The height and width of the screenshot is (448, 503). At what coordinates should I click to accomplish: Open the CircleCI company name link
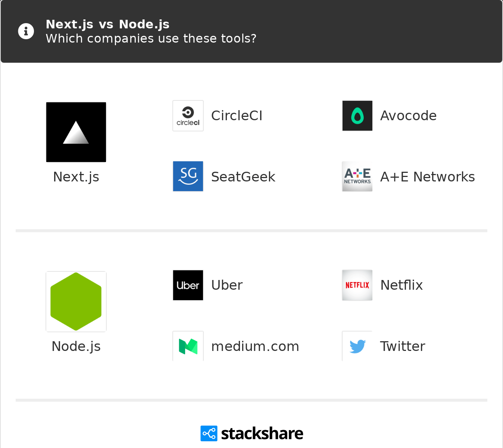237,116
